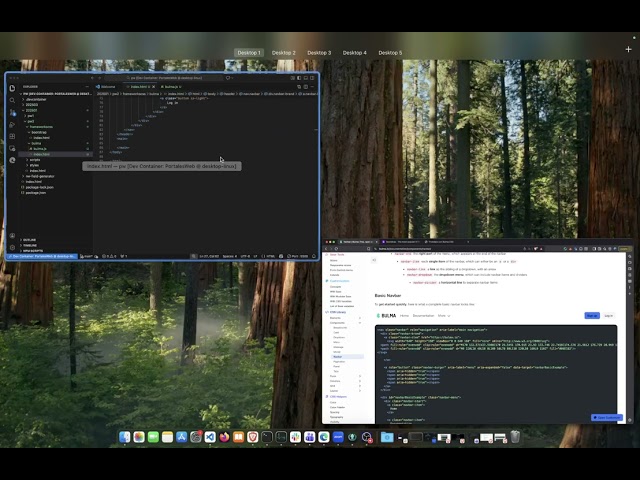The width and height of the screenshot is (640, 480).
Task: Open App Store from the Dock
Action: pos(182,437)
